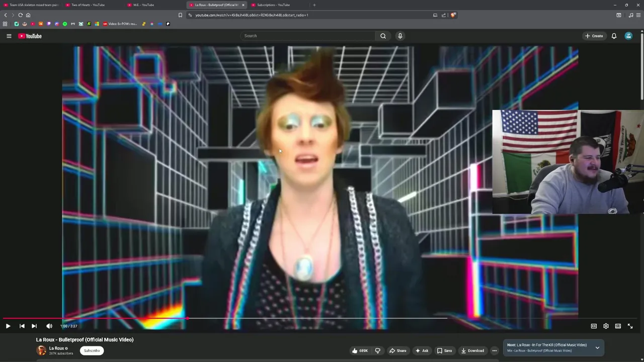Enter full screen mode
This screenshot has width=644, height=362.
click(630, 326)
